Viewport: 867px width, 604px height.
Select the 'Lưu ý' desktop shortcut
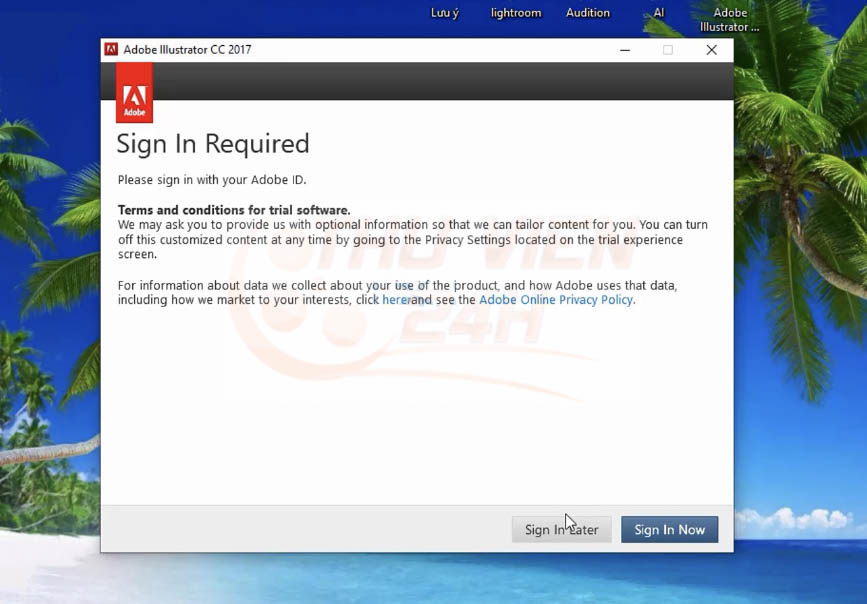pyautogui.click(x=445, y=13)
